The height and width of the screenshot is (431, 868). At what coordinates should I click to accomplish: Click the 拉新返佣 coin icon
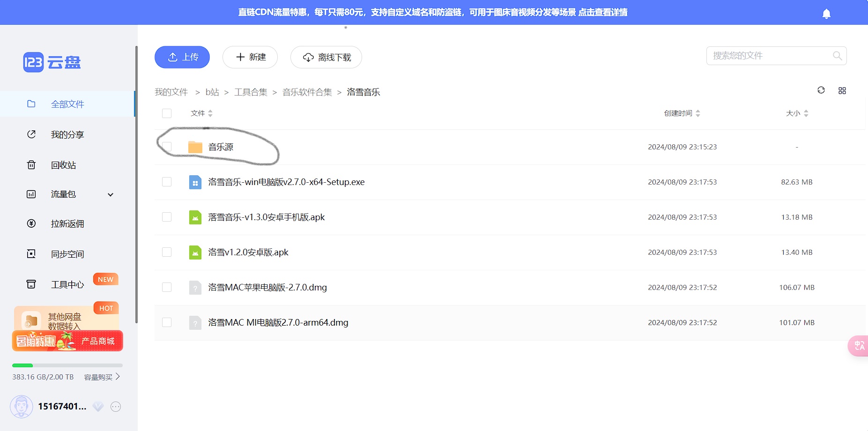(31, 223)
